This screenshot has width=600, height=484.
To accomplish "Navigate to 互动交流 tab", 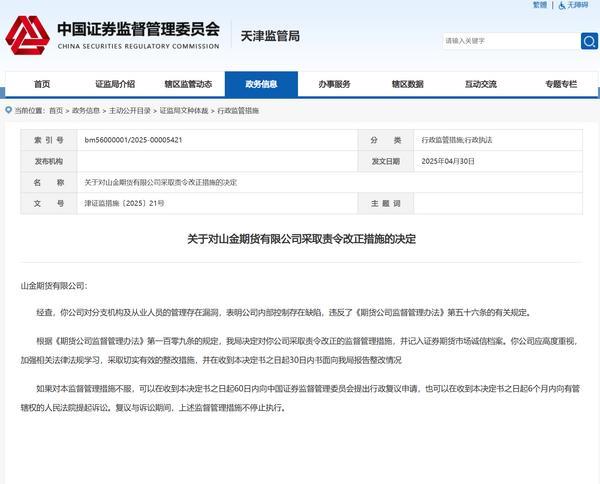I will coord(480,85).
